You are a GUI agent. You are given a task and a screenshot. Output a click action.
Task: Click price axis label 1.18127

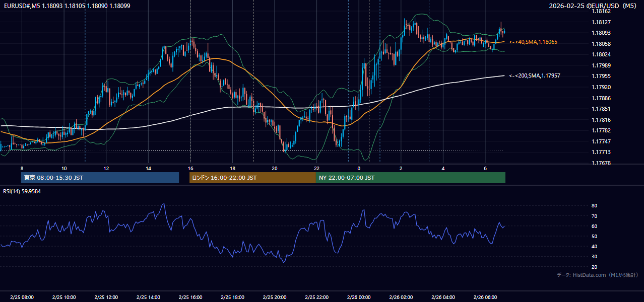click(x=602, y=22)
